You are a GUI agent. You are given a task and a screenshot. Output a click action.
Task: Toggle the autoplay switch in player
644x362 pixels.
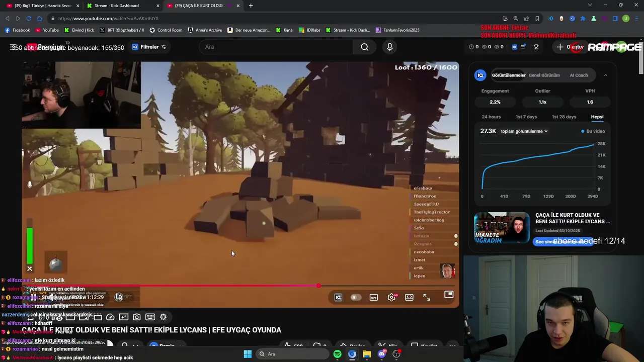pos(356,297)
